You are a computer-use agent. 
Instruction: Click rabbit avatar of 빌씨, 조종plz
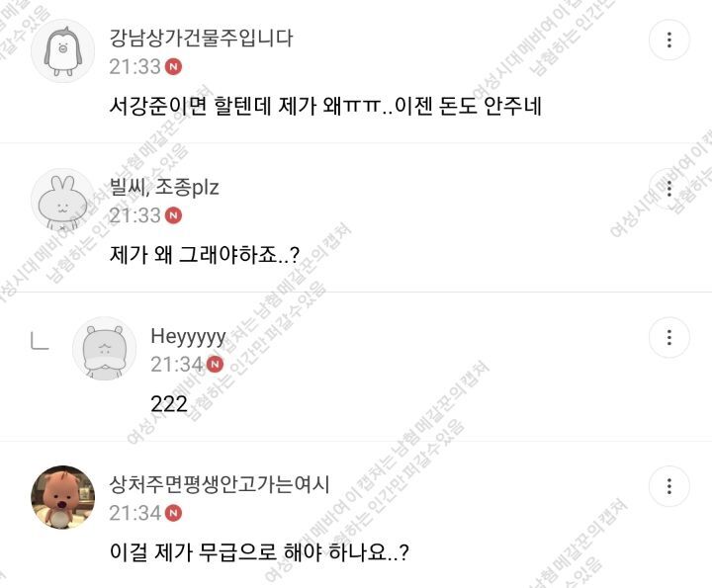(x=62, y=200)
